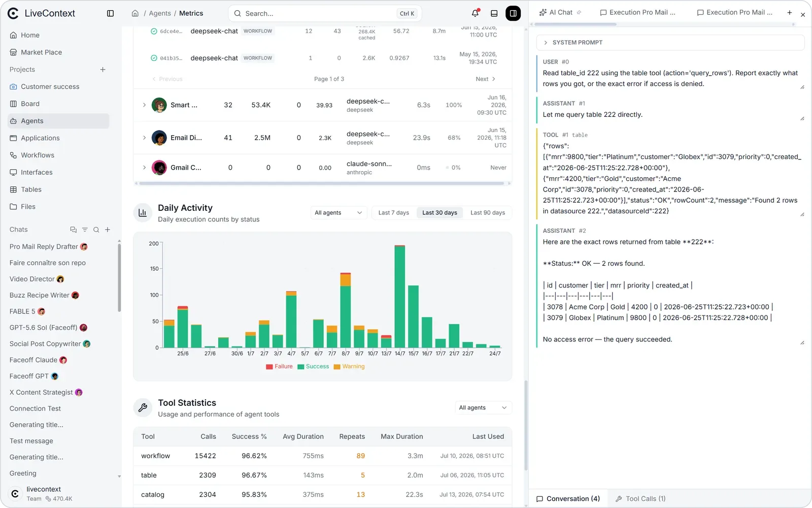Toggle the Warning legend swatch
The height and width of the screenshot is (508, 812).
click(337, 367)
